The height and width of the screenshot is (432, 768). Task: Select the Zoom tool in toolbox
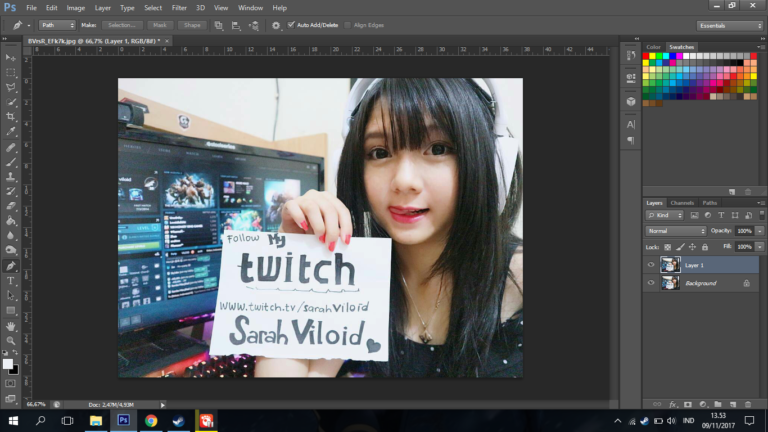pyautogui.click(x=10, y=341)
